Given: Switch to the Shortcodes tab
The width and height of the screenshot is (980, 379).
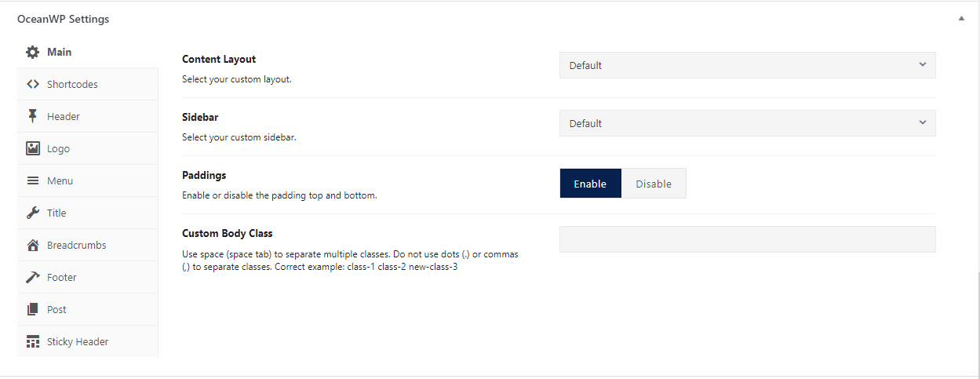Looking at the screenshot, I should (88, 84).
